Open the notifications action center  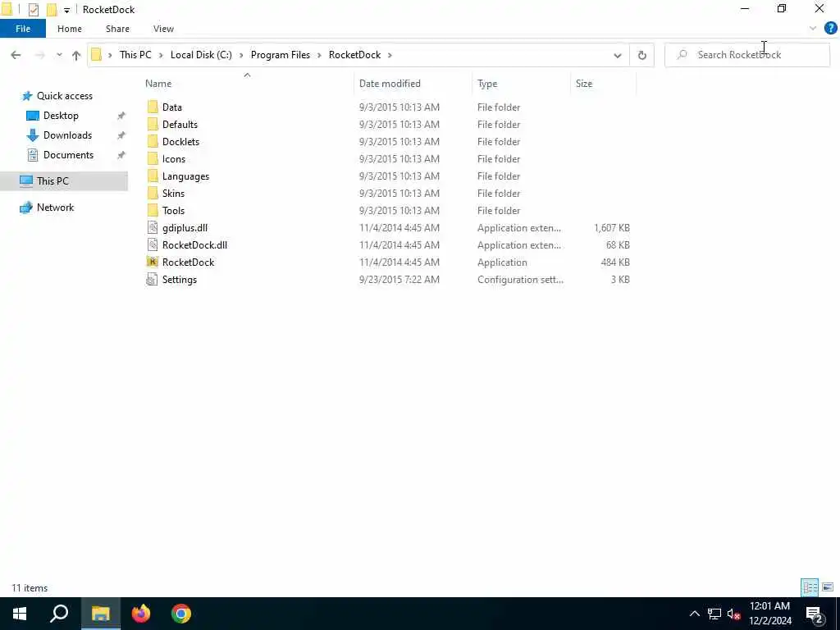815,614
